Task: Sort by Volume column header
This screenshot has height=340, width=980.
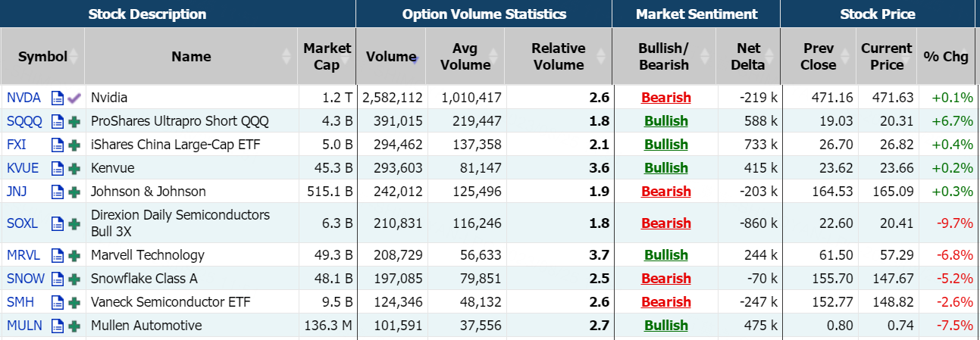Action: [x=390, y=56]
